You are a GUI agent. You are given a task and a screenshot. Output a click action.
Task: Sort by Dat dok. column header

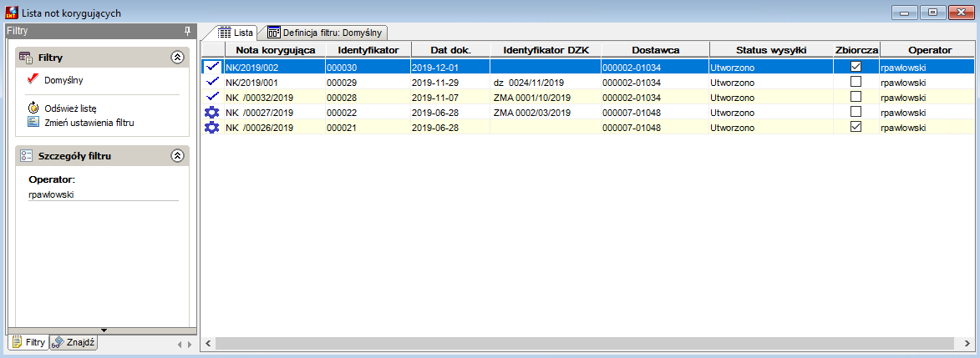click(450, 50)
